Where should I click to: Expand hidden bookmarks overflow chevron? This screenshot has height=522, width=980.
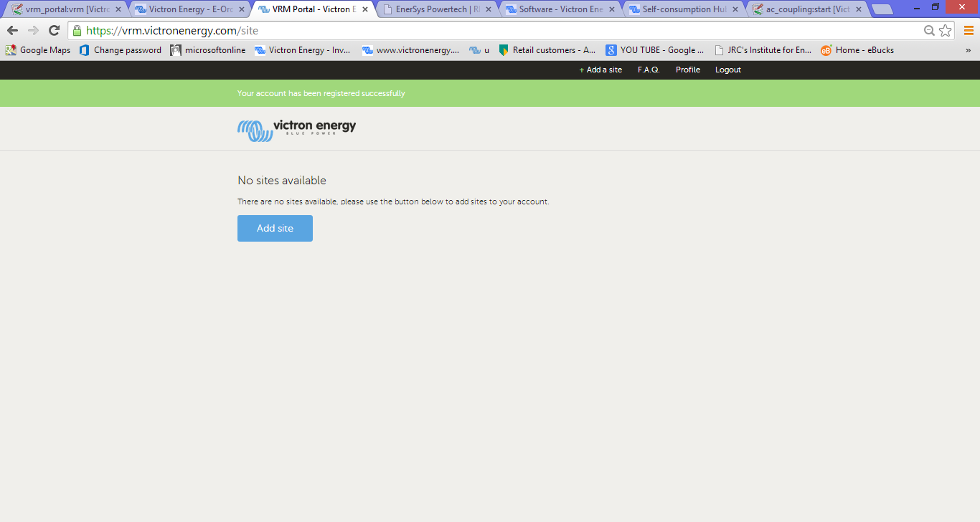point(968,50)
